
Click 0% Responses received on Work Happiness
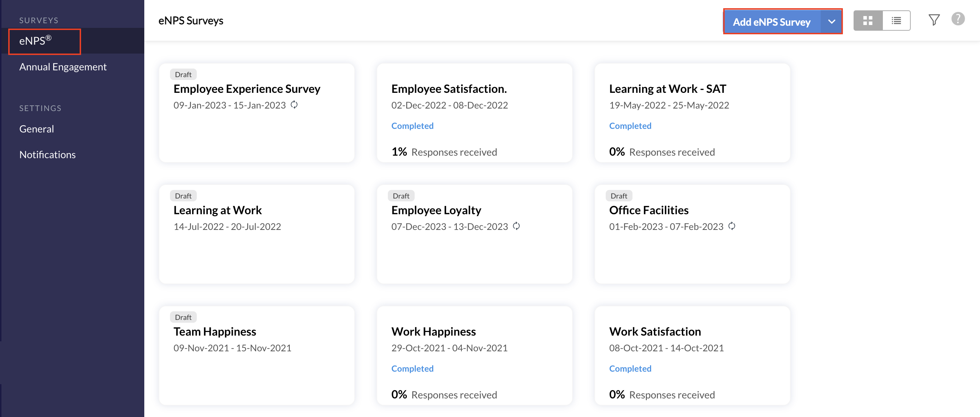tap(444, 395)
